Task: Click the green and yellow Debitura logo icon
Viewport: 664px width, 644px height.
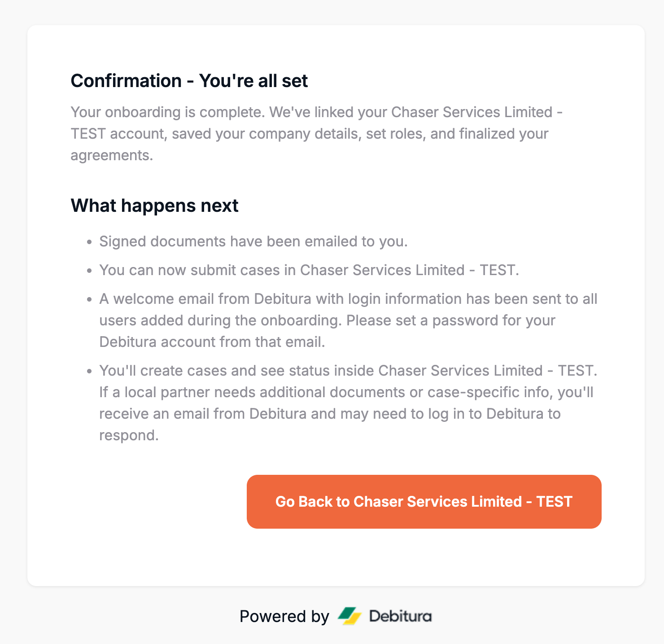Action: coord(349,616)
